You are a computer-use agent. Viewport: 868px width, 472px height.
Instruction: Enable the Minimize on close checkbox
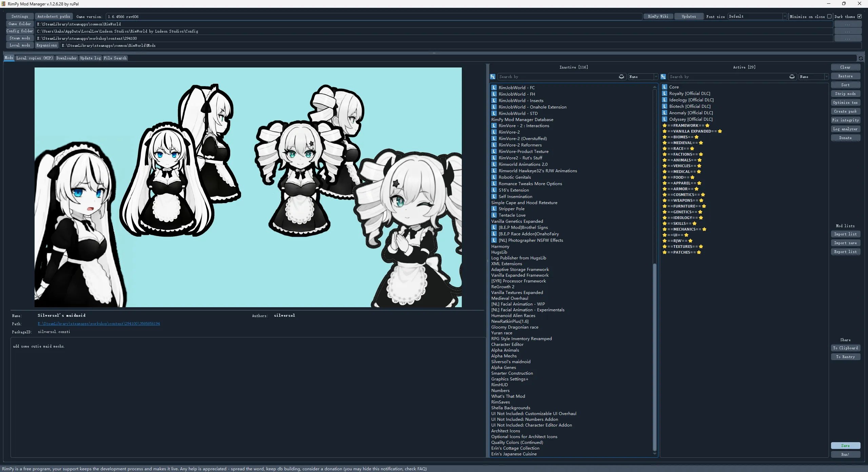click(829, 16)
